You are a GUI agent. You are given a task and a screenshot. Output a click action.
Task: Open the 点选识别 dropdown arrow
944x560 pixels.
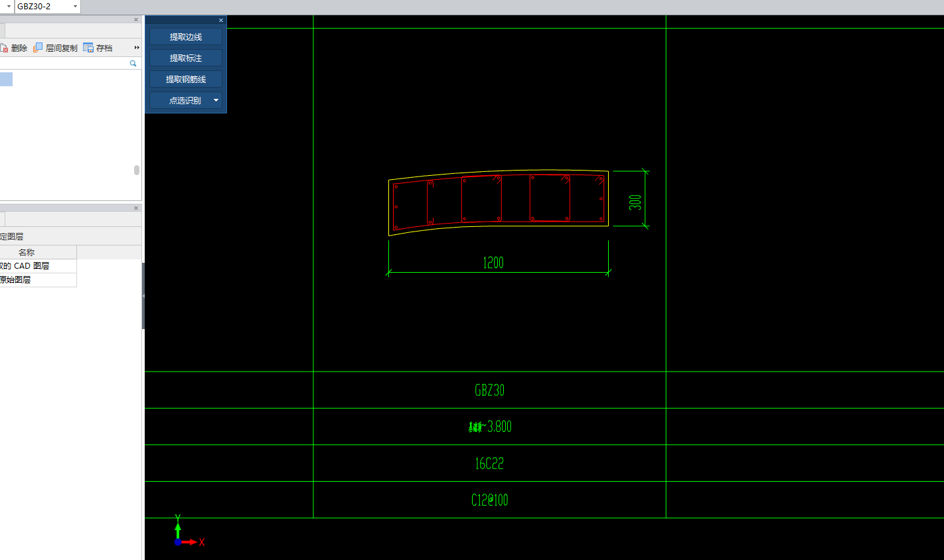pos(216,100)
